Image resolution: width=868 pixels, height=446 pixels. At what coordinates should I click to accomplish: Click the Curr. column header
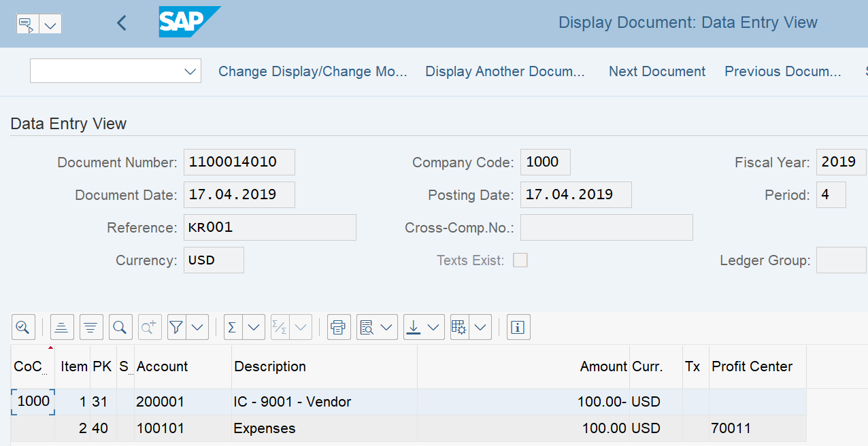pos(656,366)
